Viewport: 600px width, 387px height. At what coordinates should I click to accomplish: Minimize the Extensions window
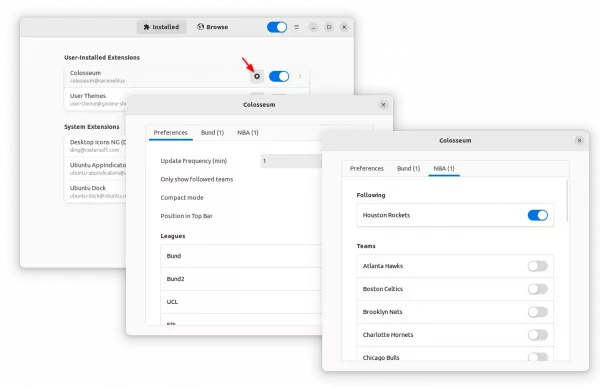tap(313, 27)
